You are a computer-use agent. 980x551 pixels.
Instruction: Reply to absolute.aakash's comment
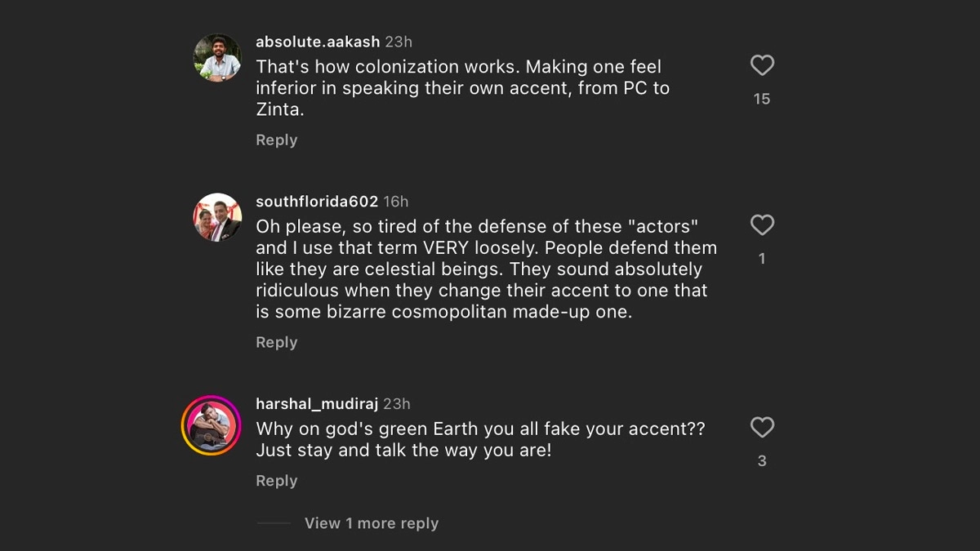click(x=276, y=140)
